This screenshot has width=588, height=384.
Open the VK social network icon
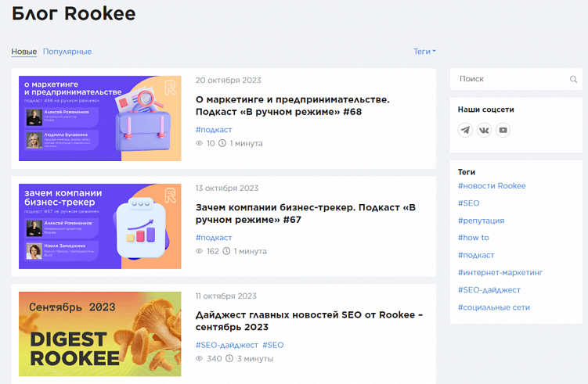pos(484,130)
